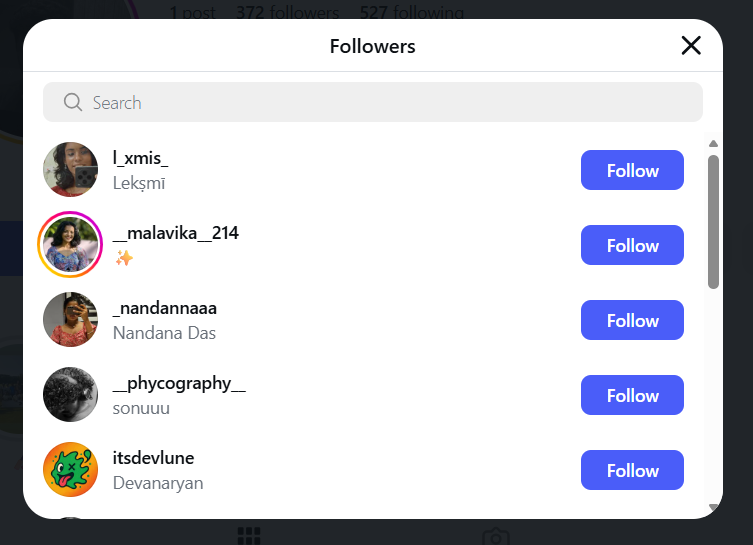This screenshot has height=545, width=753.
Task: Follow the user l_xmis_
Action: [632, 170]
